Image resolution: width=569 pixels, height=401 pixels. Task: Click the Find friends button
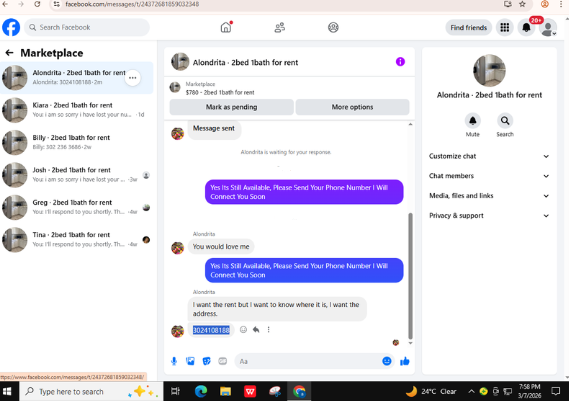(468, 28)
